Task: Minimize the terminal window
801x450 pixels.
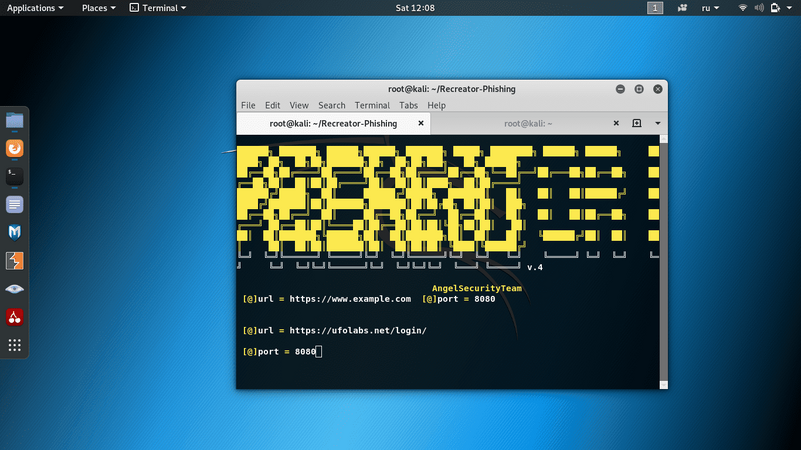Action: (x=620, y=89)
